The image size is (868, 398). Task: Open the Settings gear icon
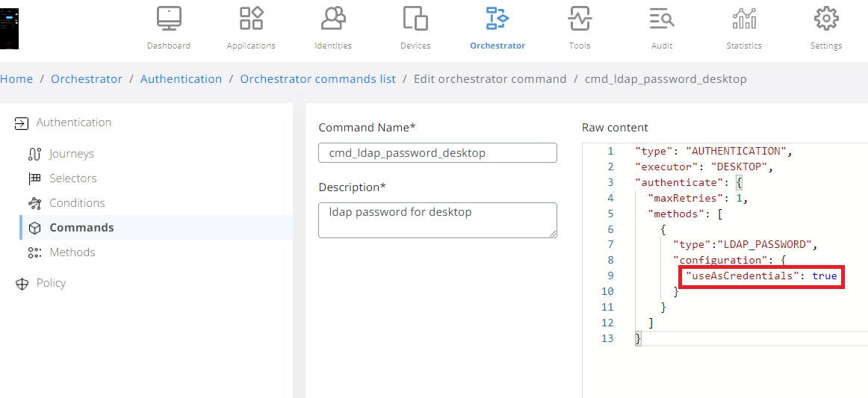click(826, 19)
